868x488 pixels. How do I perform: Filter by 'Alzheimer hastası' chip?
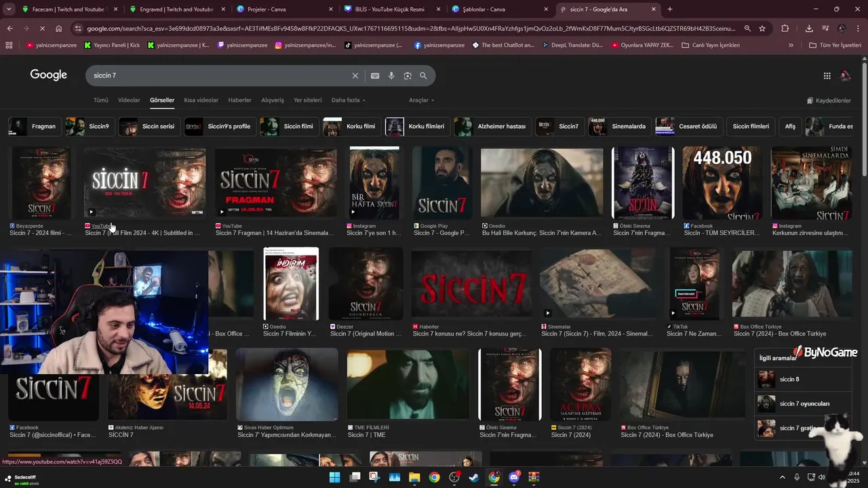tap(492, 126)
